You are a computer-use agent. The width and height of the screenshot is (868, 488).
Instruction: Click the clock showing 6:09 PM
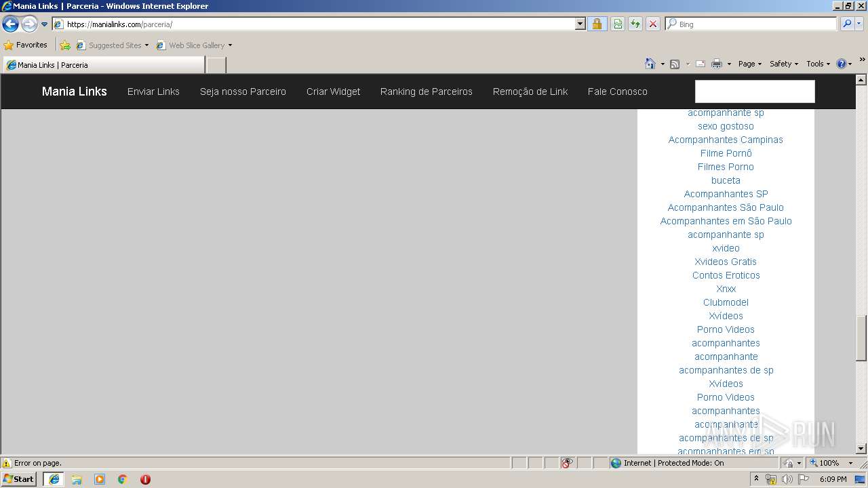[x=833, y=479]
